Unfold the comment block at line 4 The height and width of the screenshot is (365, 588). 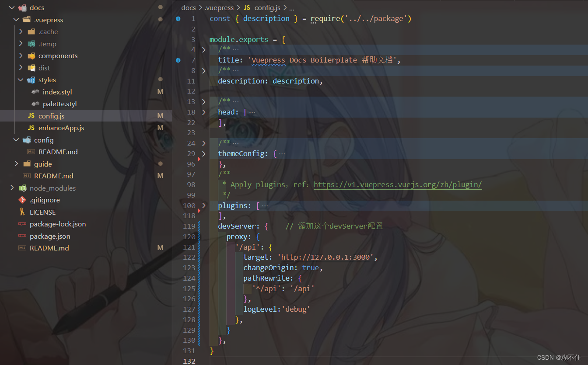pyautogui.click(x=203, y=50)
